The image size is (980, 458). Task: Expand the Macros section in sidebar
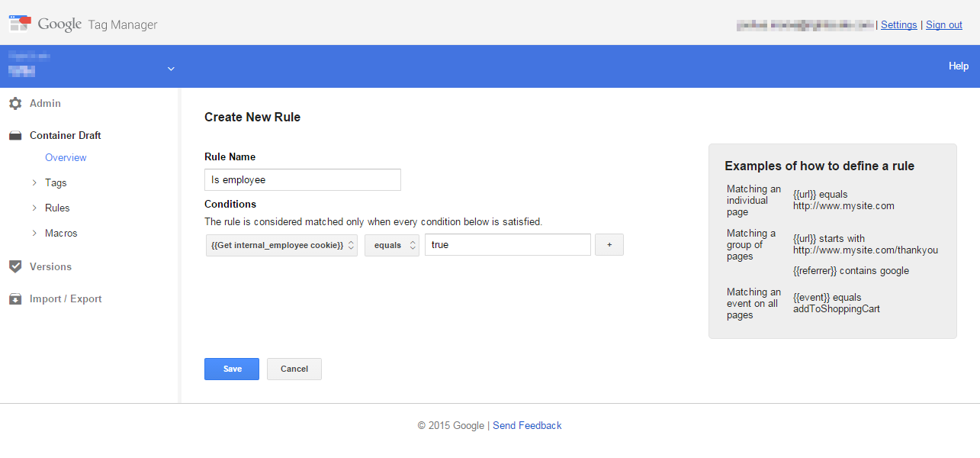[x=34, y=233]
